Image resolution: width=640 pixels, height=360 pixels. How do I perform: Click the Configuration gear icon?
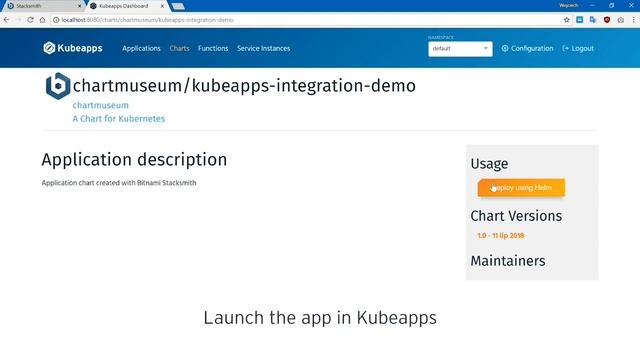[x=505, y=48]
